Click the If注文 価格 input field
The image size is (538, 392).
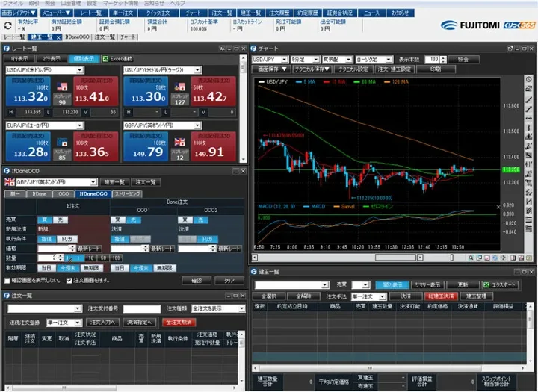pyautogui.click(x=54, y=249)
